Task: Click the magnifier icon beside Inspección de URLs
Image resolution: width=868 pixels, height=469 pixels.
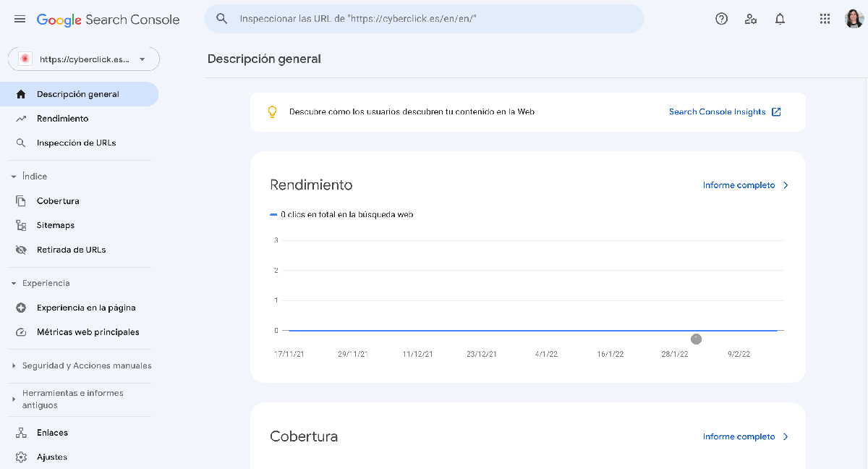Action: tap(21, 143)
